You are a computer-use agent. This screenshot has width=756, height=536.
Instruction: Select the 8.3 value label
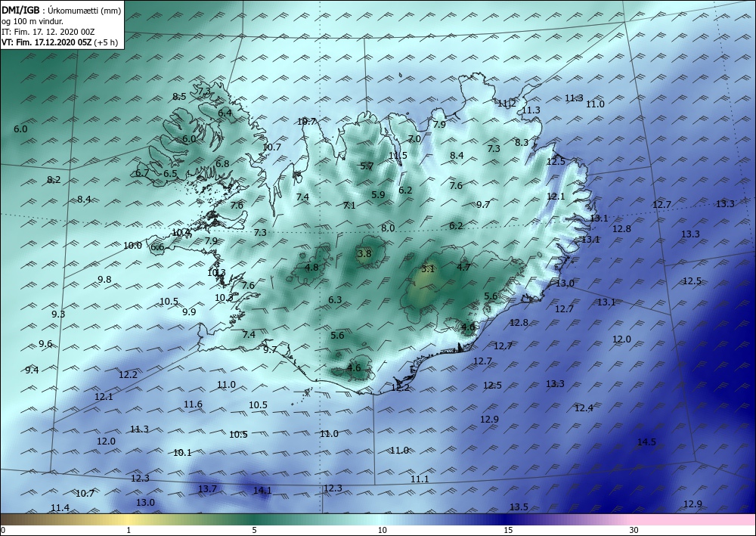(x=522, y=143)
